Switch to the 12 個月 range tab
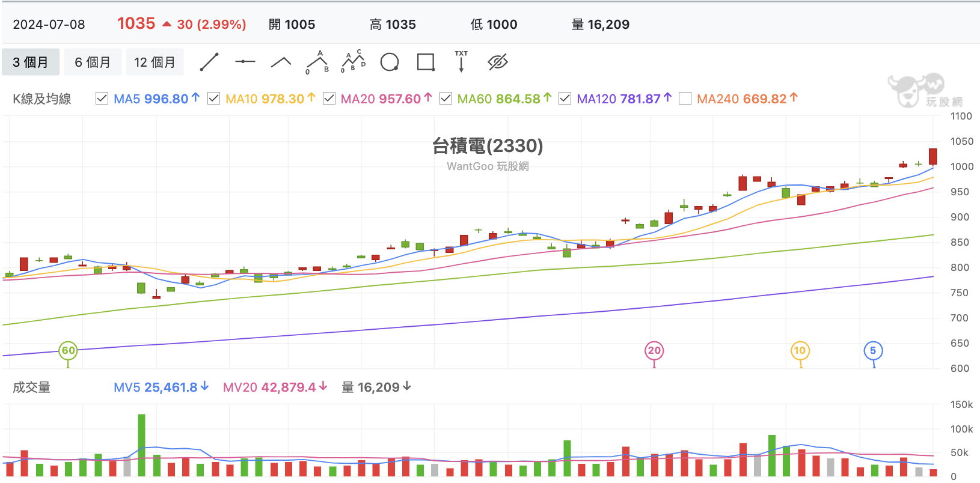This screenshot has height=483, width=980. pos(155,62)
